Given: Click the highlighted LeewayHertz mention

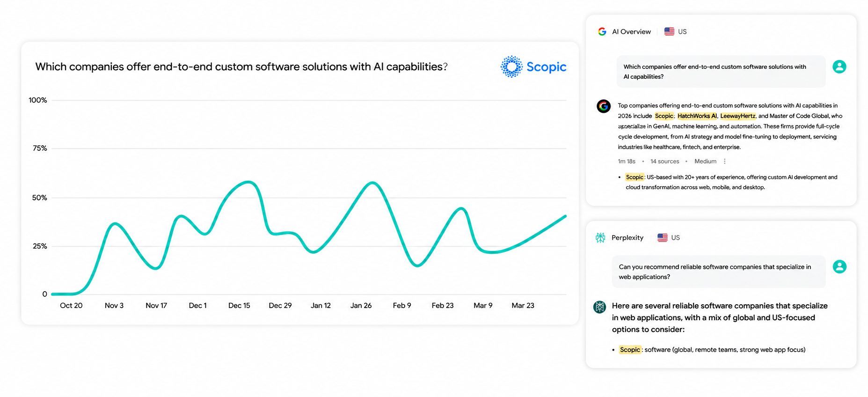Looking at the screenshot, I should 737,116.
